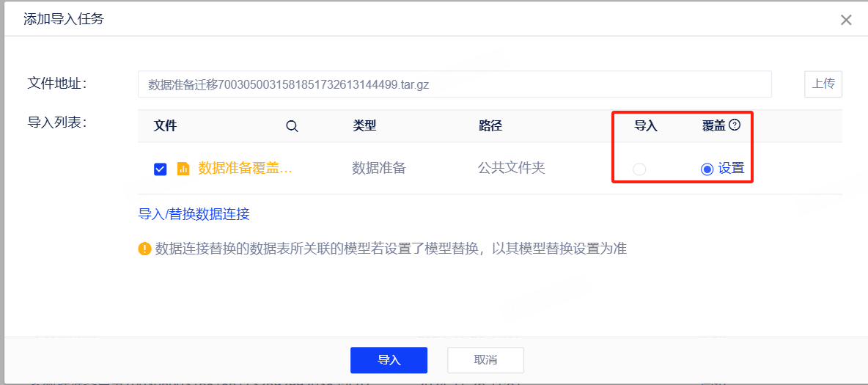Viewport: 868px width, 385px height.
Task: Cancel with the 取消 button
Action: 485,360
